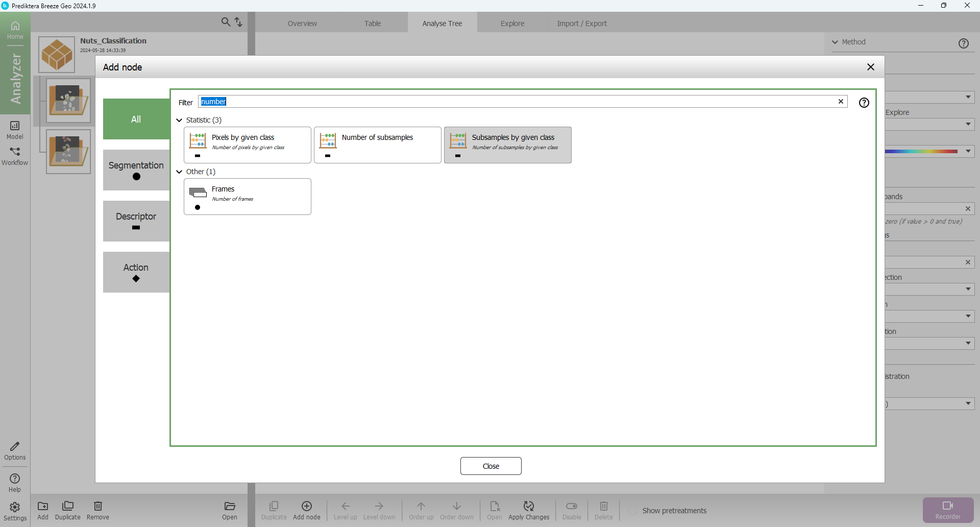Viewport: 980px width, 527px height.
Task: Collapse the Method section expander
Action: tap(835, 42)
